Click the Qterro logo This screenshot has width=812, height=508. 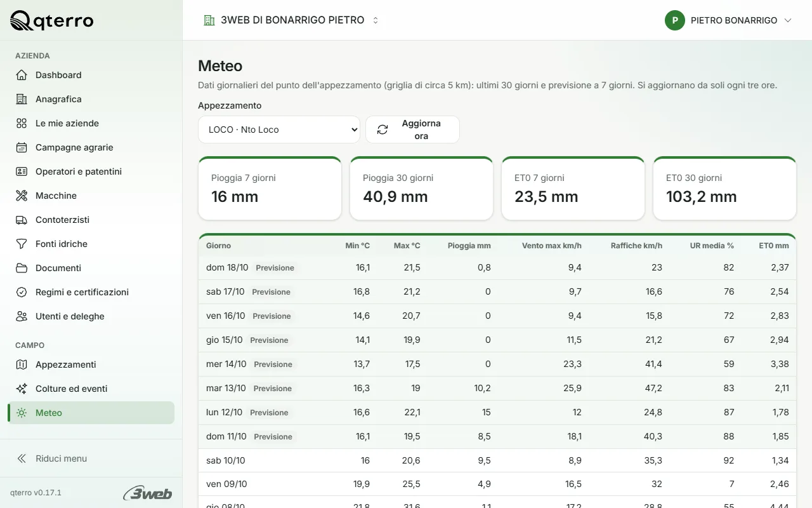point(52,21)
